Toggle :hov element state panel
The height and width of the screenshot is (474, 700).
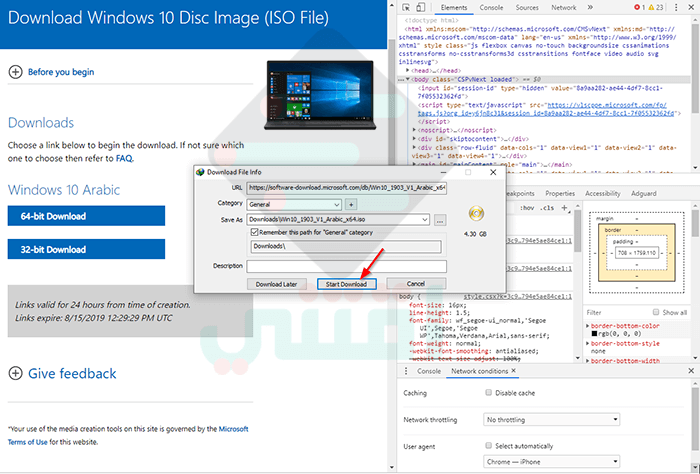point(527,208)
